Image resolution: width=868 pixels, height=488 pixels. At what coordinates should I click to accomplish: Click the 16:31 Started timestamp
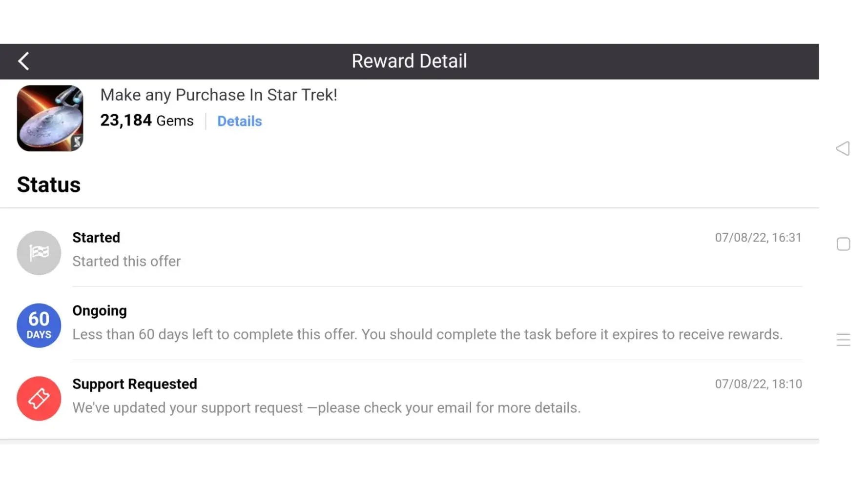coord(758,238)
